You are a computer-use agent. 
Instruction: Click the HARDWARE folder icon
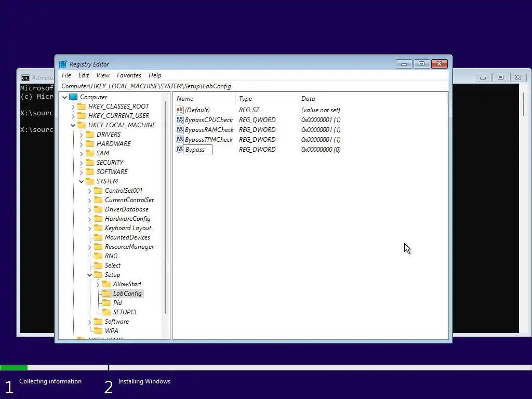click(90, 144)
